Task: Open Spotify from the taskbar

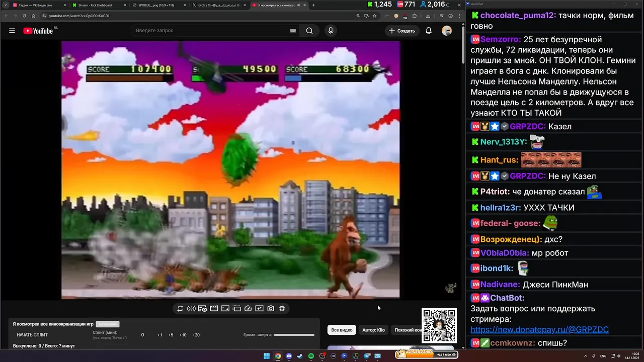Action: (x=311, y=356)
